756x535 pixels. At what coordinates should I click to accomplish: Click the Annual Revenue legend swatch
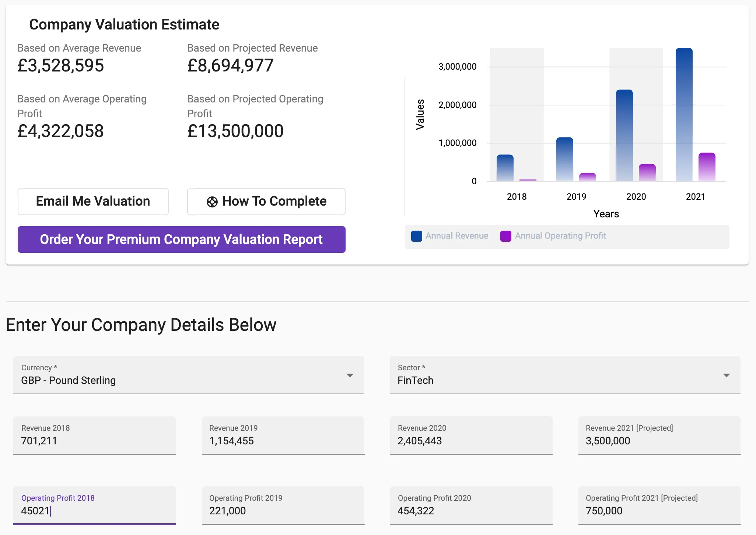[416, 236]
